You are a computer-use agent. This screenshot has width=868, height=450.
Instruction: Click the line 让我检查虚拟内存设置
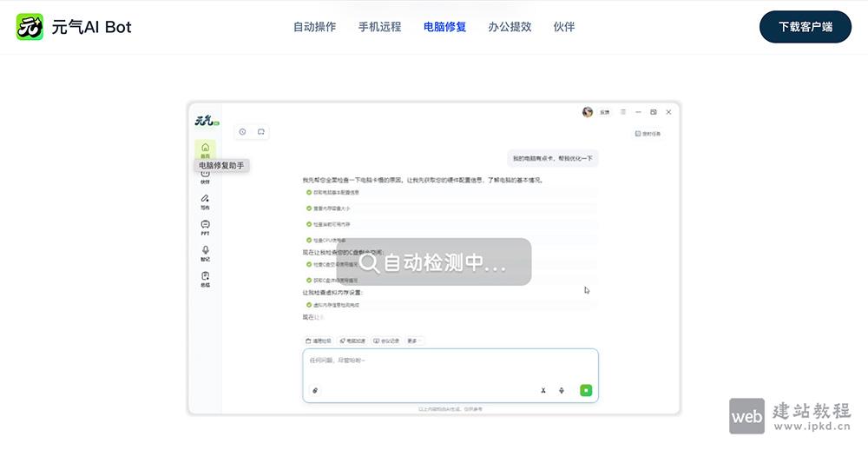click(332, 292)
